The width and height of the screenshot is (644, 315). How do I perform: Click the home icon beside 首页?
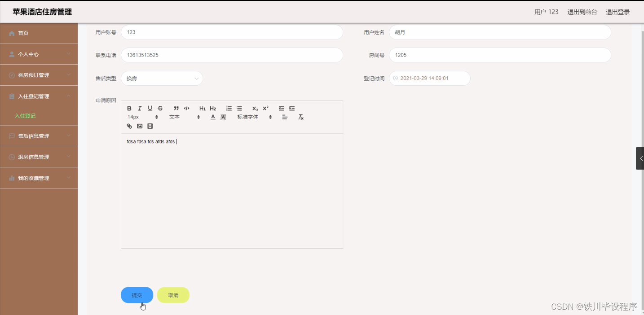click(x=12, y=33)
